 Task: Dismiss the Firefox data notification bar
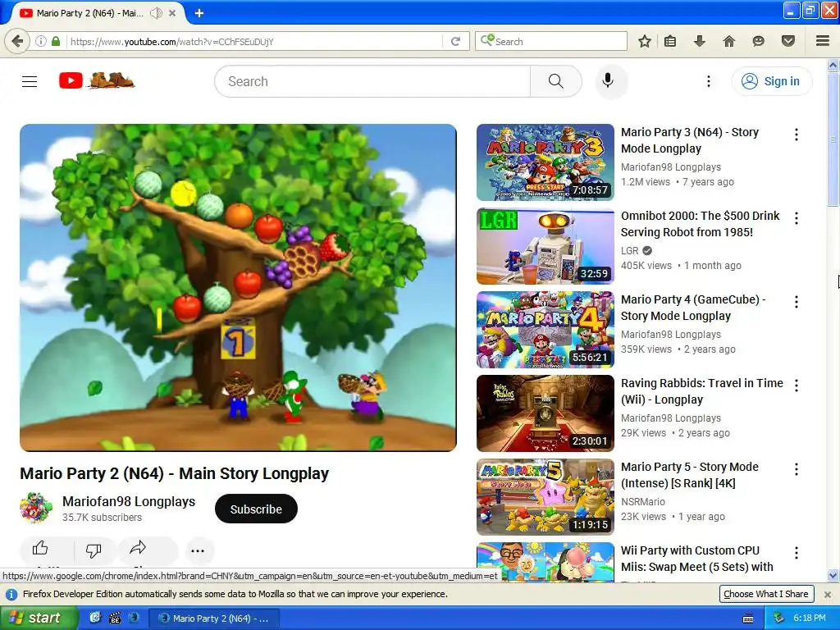pyautogui.click(x=827, y=594)
